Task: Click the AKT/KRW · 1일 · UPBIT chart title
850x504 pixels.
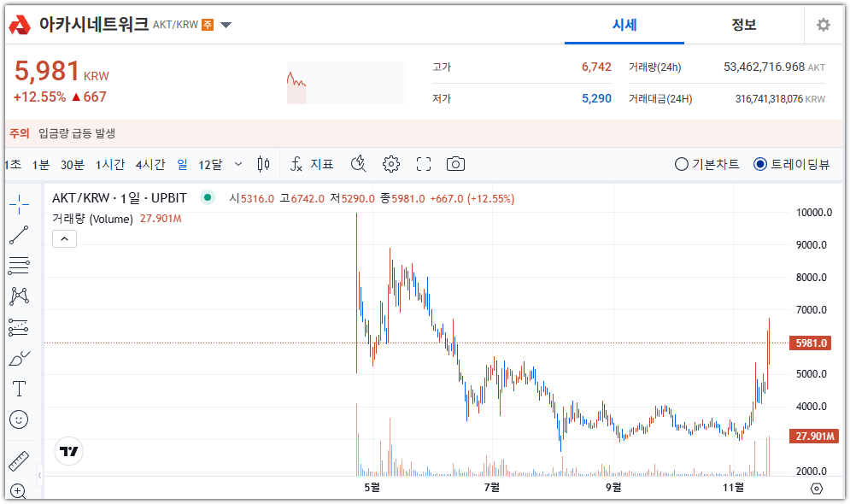Action: pos(120,198)
